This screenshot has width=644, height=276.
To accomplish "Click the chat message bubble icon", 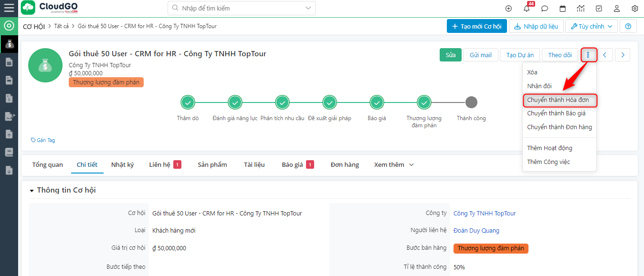I will (545, 9).
